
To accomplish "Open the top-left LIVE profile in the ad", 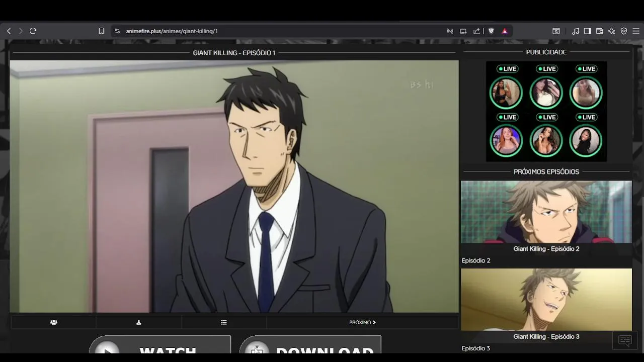I will coord(506,93).
